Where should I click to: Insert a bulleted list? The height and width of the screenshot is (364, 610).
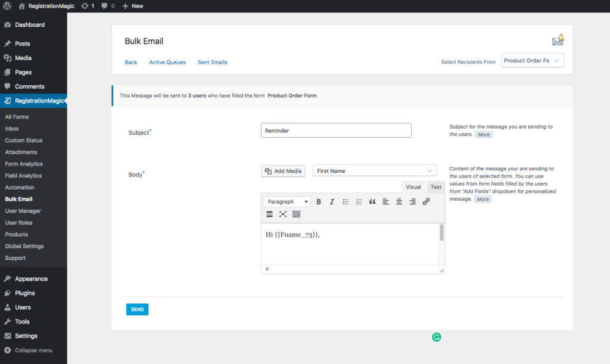(x=346, y=202)
